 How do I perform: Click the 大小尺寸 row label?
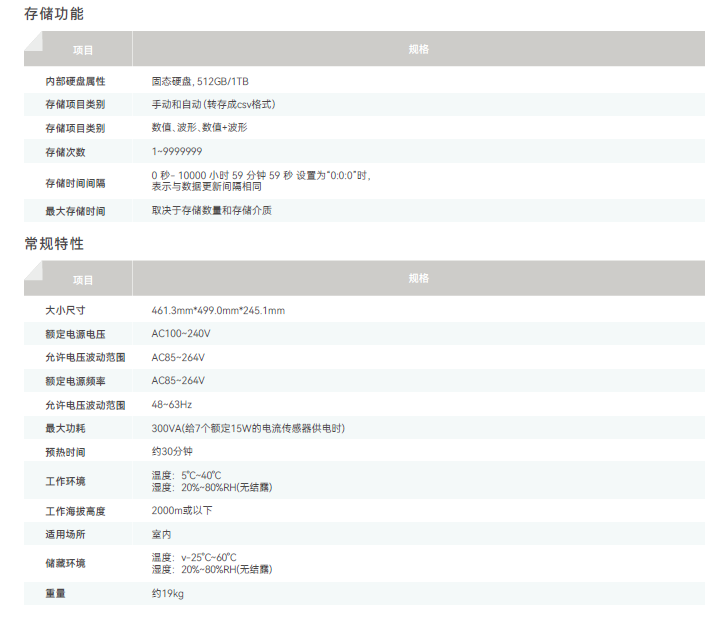(x=65, y=311)
